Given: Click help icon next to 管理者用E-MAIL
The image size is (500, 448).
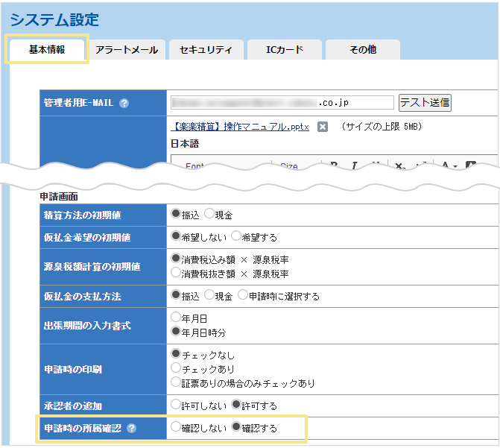Looking at the screenshot, I should click(x=124, y=103).
